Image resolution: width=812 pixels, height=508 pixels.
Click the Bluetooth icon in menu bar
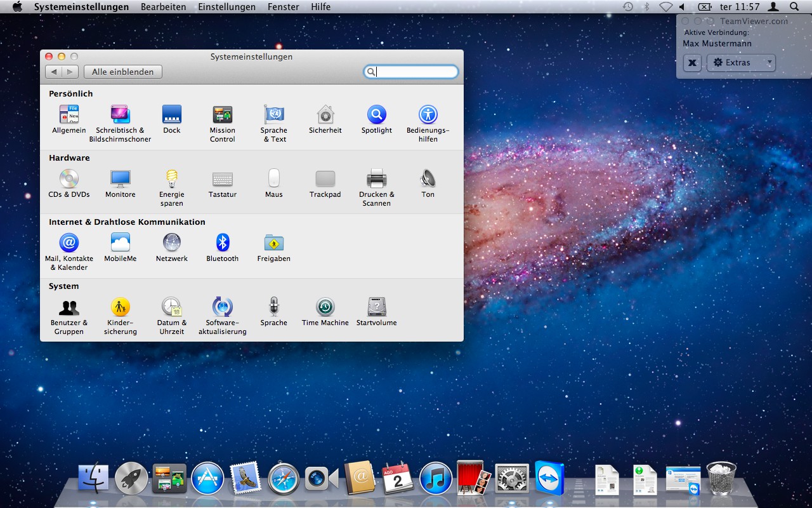click(x=647, y=7)
